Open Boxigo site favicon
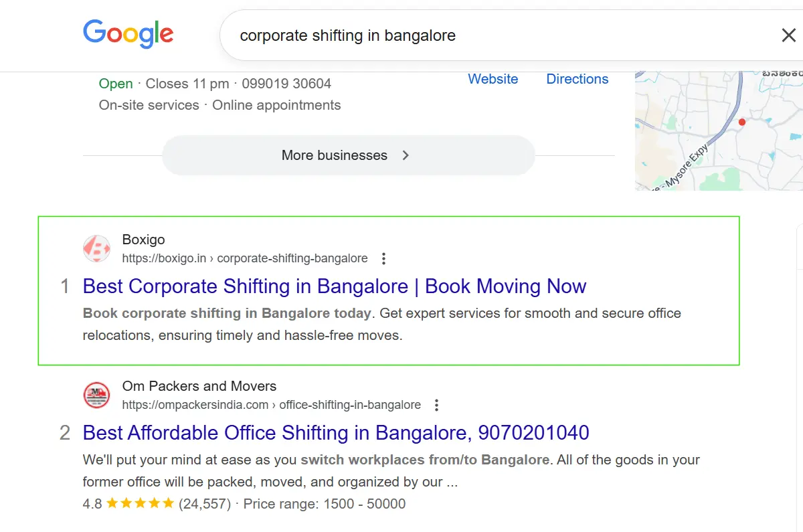Viewport: 803px width, 532px height. [x=96, y=248]
